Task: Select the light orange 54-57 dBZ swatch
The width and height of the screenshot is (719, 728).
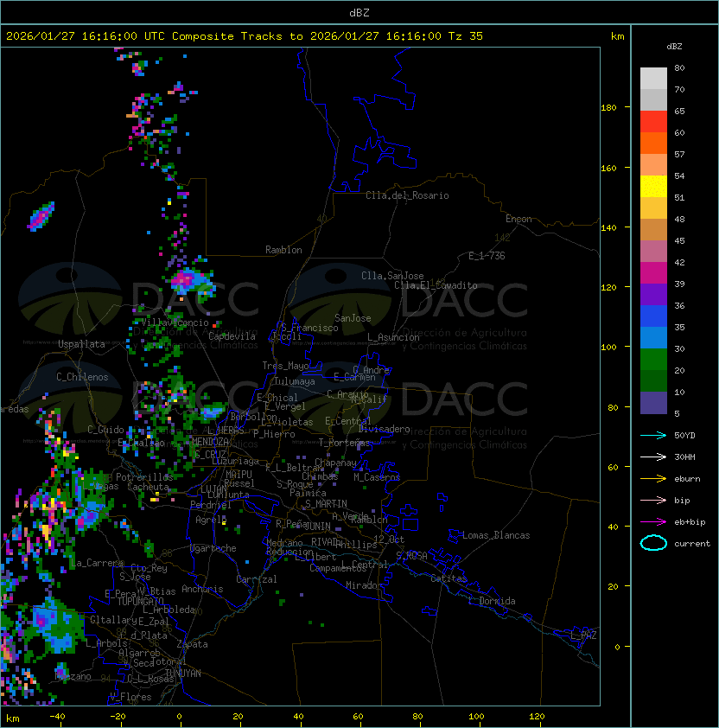Action: click(x=653, y=165)
